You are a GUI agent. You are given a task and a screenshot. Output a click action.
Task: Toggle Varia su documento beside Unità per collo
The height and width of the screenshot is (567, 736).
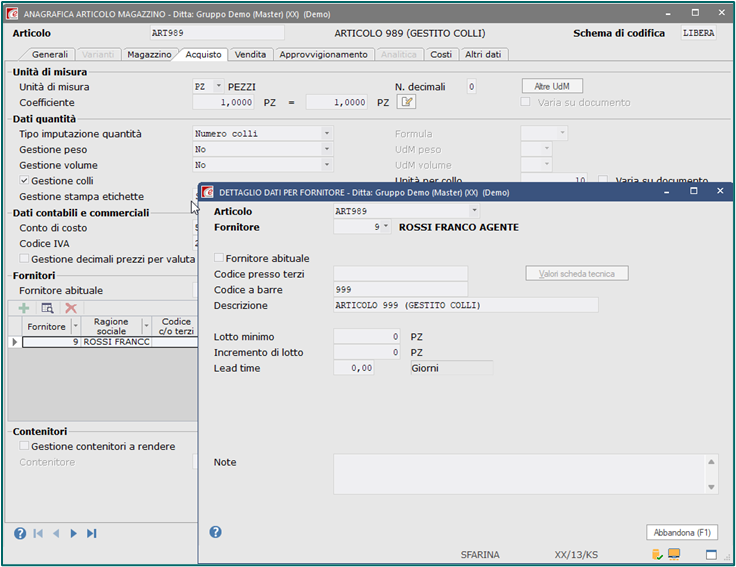tap(603, 180)
